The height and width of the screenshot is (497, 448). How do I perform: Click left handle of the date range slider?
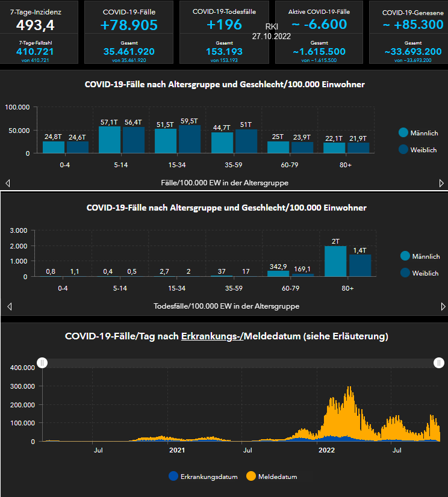(x=42, y=362)
